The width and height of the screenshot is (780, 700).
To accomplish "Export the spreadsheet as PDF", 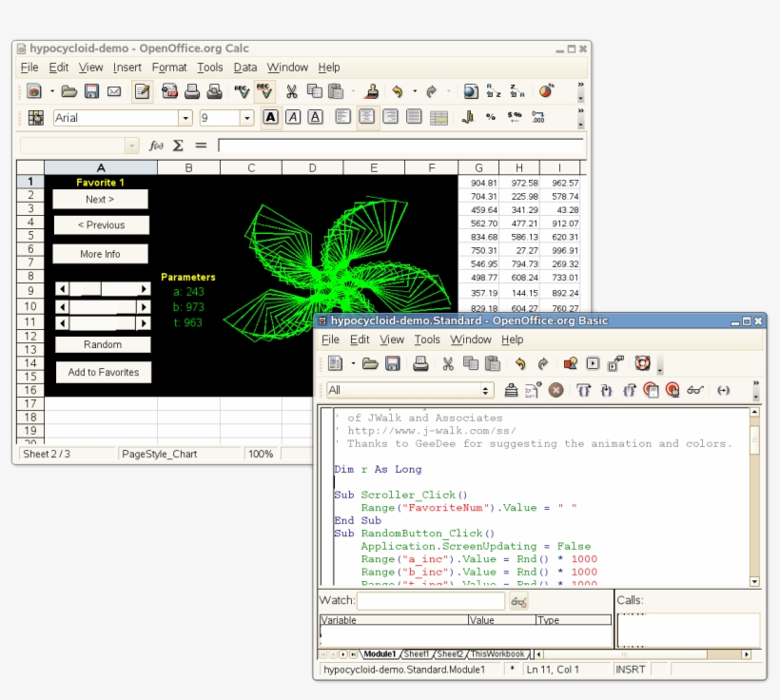I will (x=169, y=90).
